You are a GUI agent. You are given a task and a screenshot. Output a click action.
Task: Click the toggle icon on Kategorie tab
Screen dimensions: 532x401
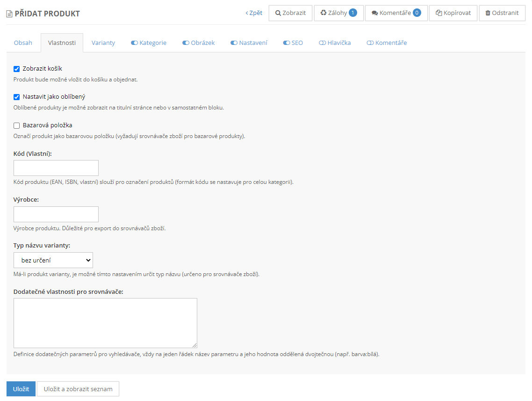[x=134, y=43]
